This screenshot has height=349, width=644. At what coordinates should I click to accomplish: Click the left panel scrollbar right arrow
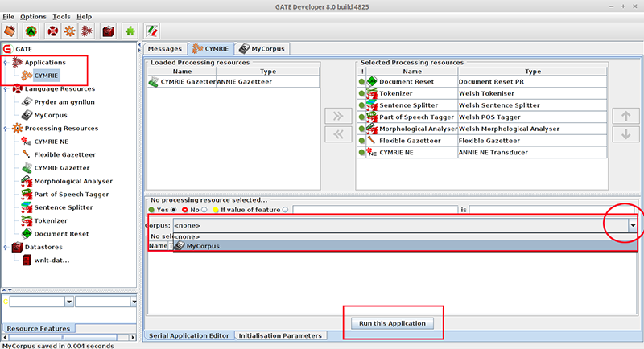133,338
